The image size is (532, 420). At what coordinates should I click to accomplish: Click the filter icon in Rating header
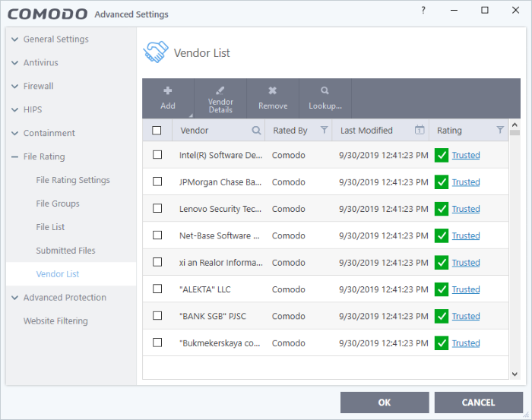coord(500,130)
